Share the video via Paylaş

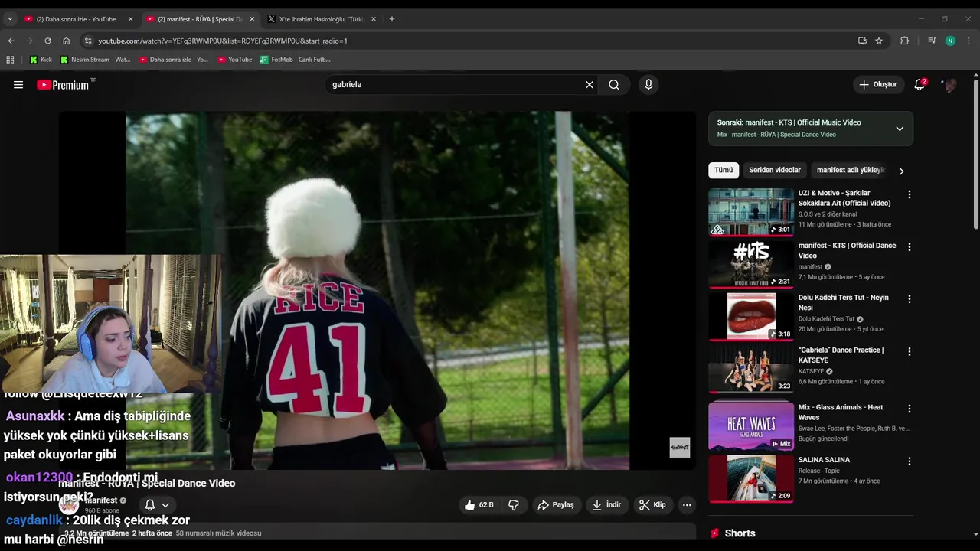[x=556, y=505]
